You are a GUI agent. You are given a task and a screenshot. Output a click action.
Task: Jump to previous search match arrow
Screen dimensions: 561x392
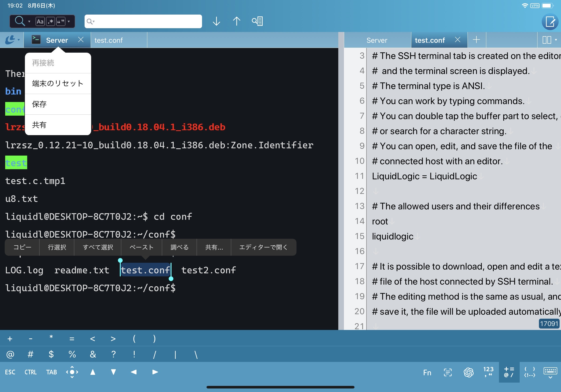pos(236,22)
